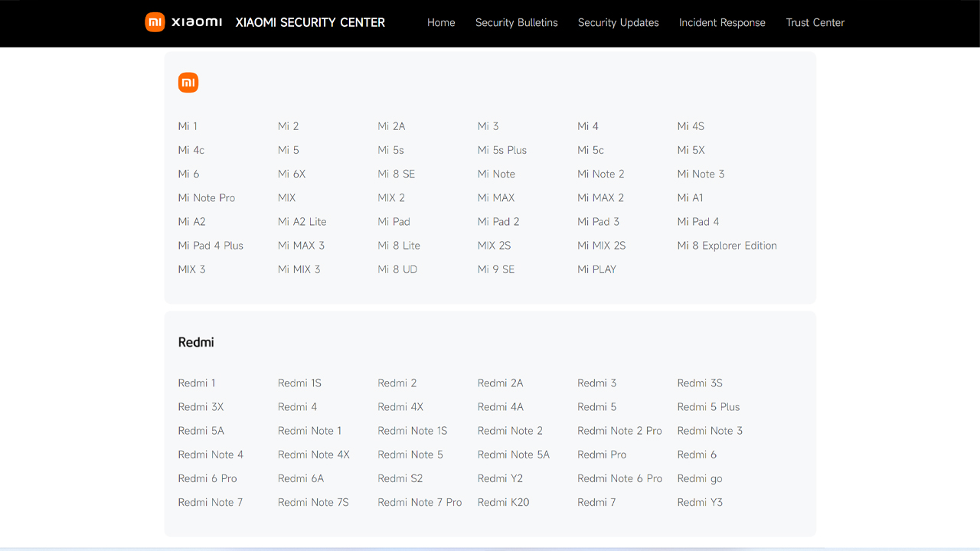Select Mi A2 Lite

click(x=302, y=221)
